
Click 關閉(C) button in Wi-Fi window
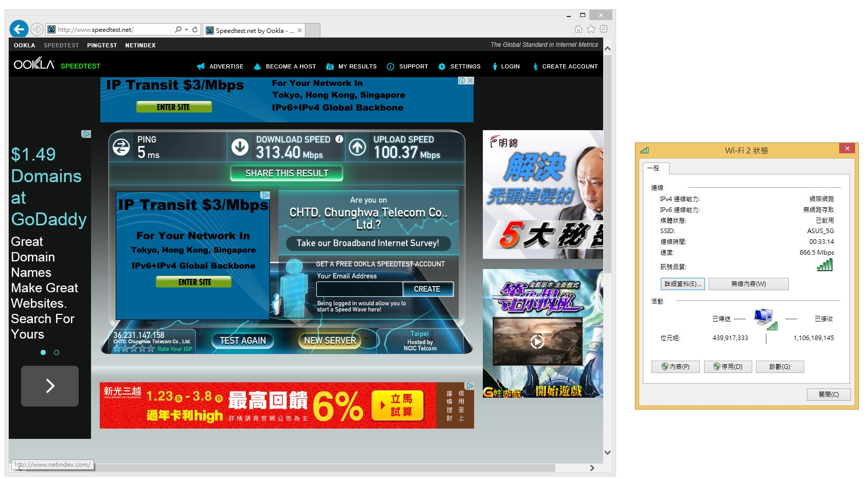coord(828,395)
